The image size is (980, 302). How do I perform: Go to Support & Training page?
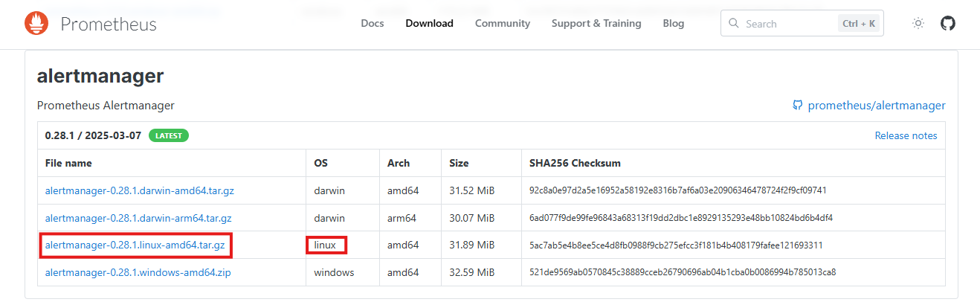pos(596,23)
